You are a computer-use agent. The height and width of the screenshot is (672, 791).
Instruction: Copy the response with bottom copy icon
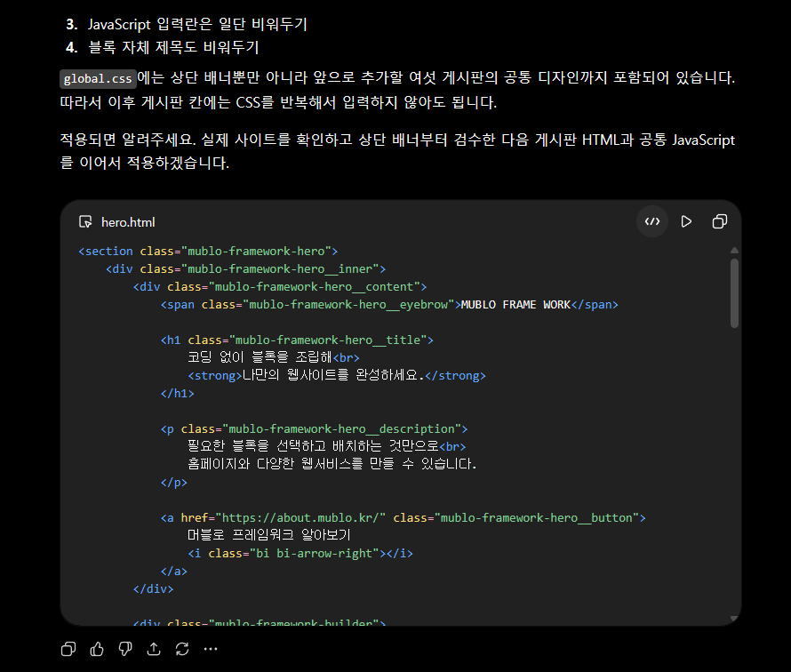point(68,649)
